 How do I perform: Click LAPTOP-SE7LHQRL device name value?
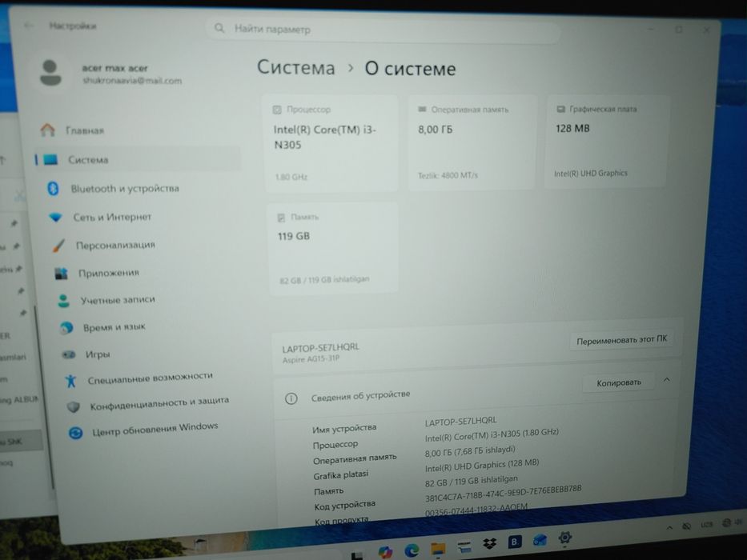click(x=460, y=421)
